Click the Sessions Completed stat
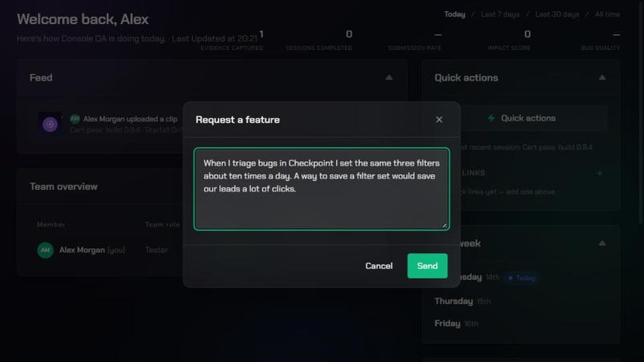The height and width of the screenshot is (362, 644). (319, 40)
